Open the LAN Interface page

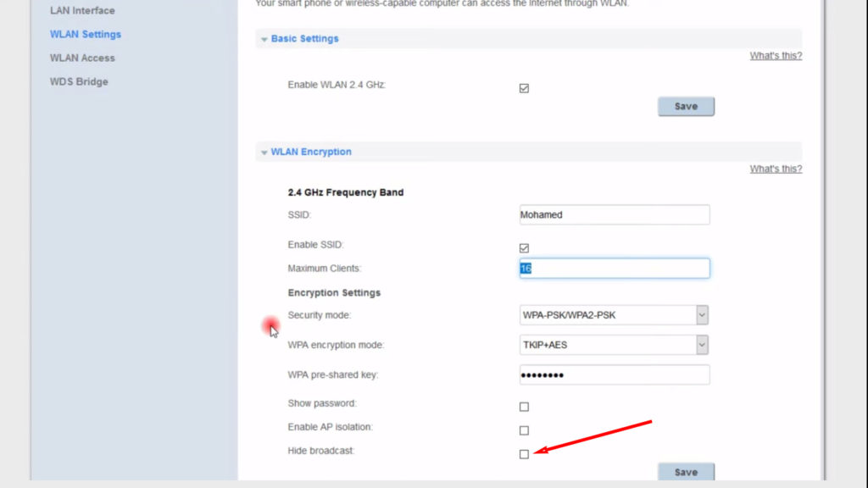point(82,10)
